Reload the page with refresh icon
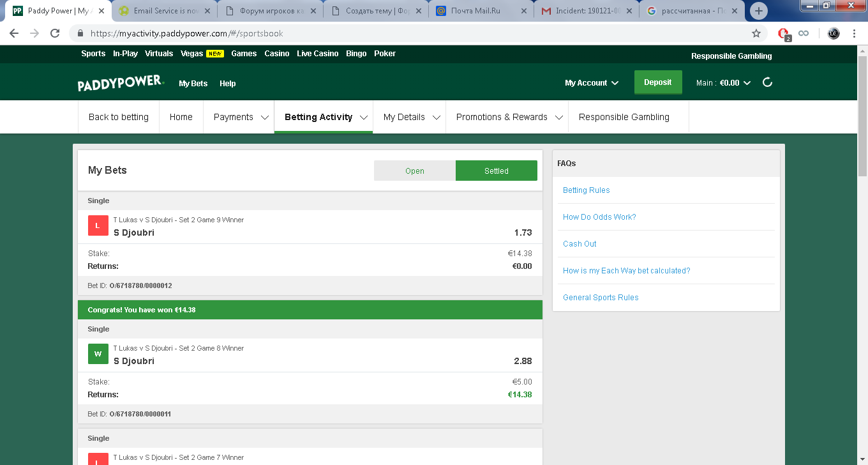868x465 pixels. (x=55, y=33)
